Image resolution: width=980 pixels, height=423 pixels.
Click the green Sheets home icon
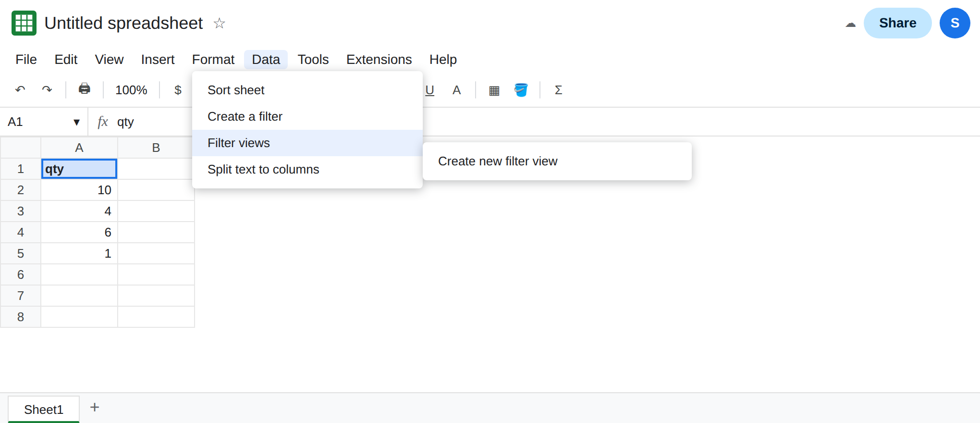24,23
